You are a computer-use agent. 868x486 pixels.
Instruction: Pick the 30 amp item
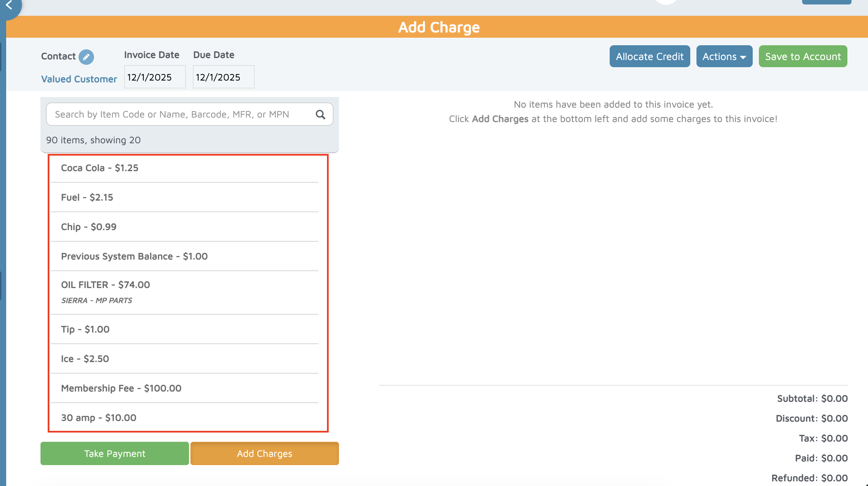98,418
